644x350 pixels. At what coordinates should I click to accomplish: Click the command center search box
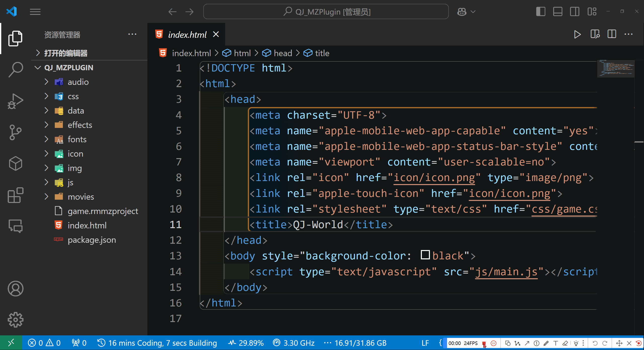326,12
